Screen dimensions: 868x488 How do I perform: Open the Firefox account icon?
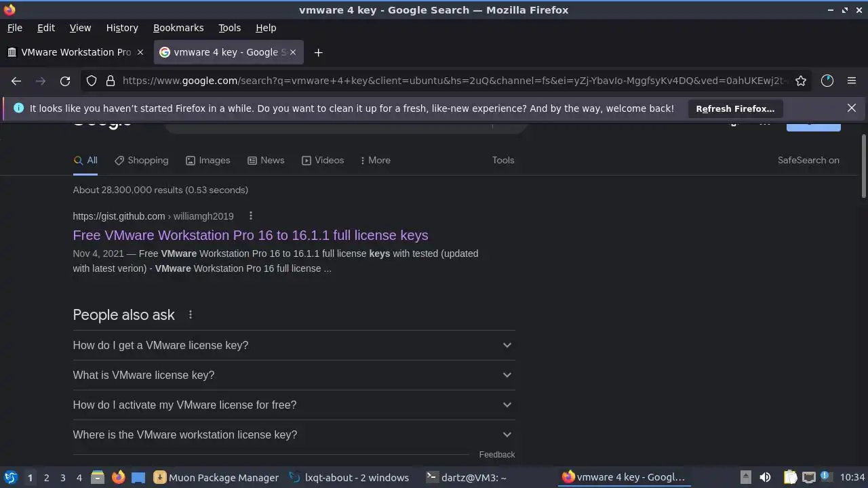(x=827, y=81)
